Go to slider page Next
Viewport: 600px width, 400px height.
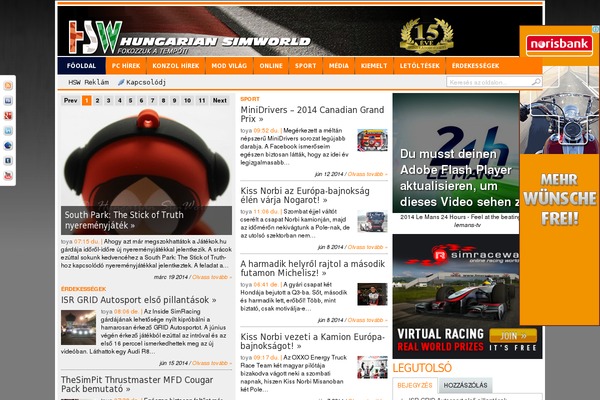(x=220, y=100)
